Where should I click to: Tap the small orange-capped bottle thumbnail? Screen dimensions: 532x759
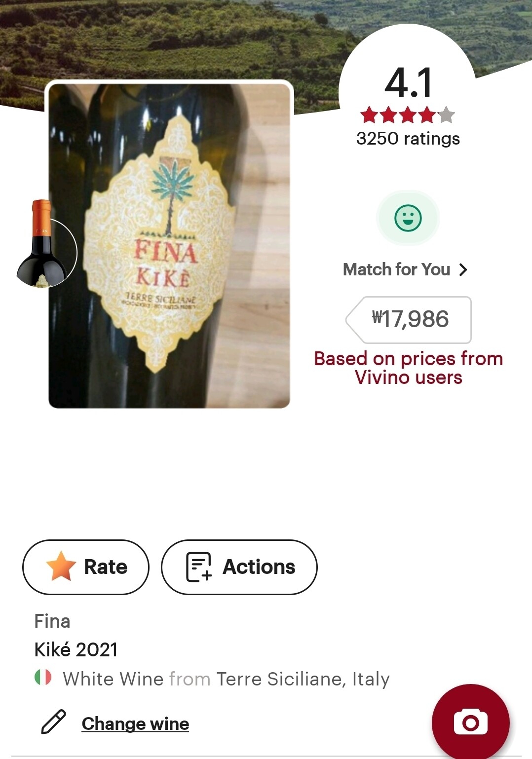coord(43,244)
